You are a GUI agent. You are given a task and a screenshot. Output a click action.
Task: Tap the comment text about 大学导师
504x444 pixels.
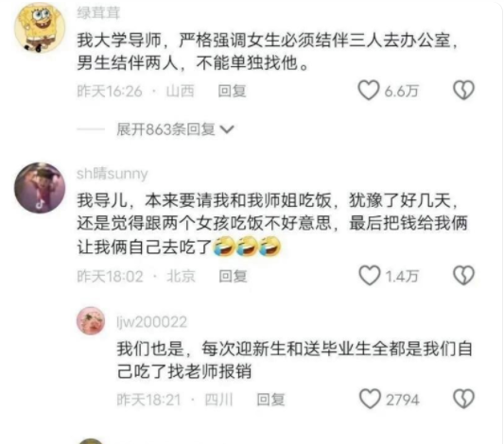click(x=268, y=51)
